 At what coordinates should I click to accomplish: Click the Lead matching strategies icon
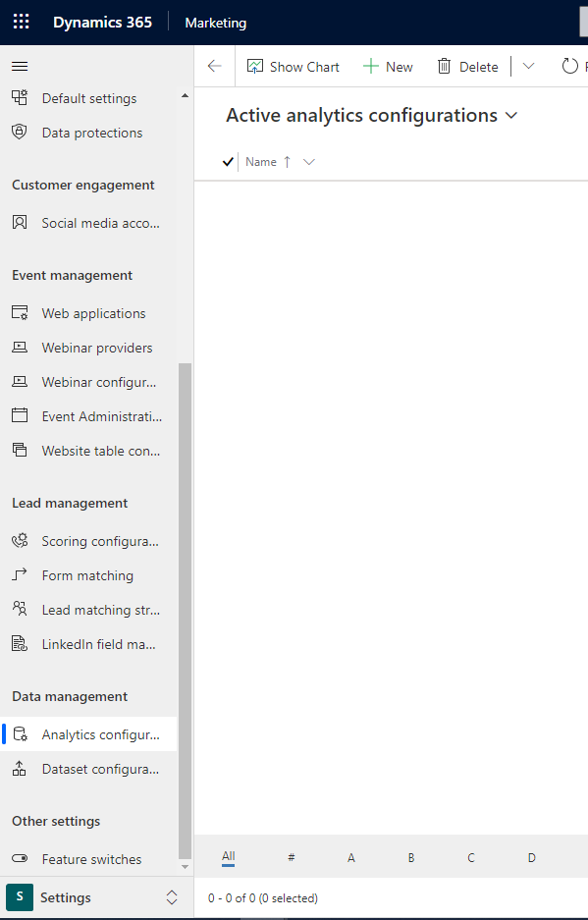[x=20, y=609]
